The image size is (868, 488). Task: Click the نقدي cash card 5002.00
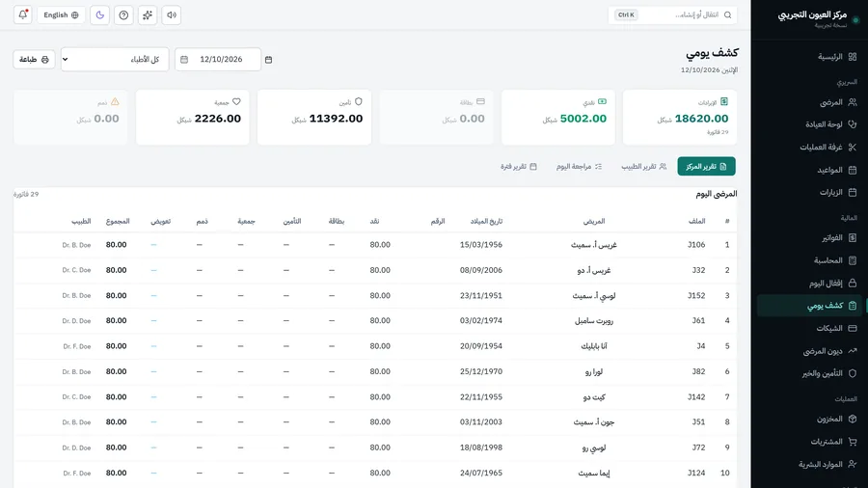click(558, 118)
